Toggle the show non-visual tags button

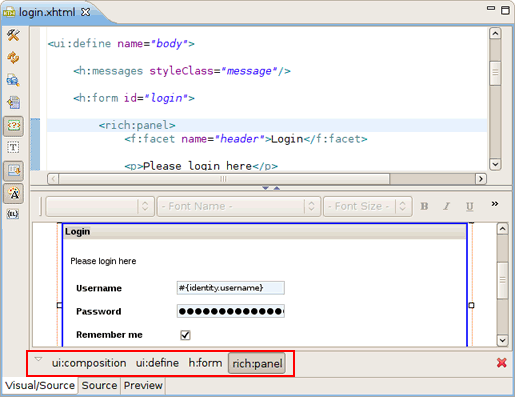[13, 126]
